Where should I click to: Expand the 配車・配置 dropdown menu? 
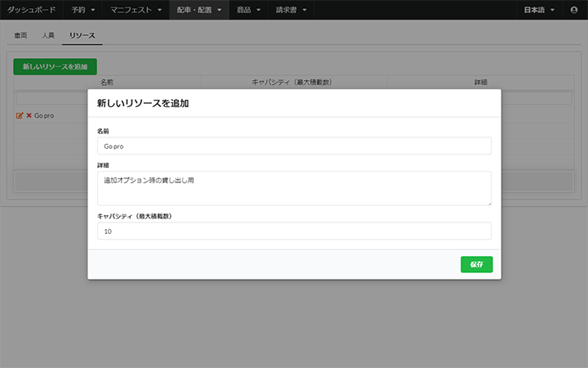pyautogui.click(x=199, y=10)
